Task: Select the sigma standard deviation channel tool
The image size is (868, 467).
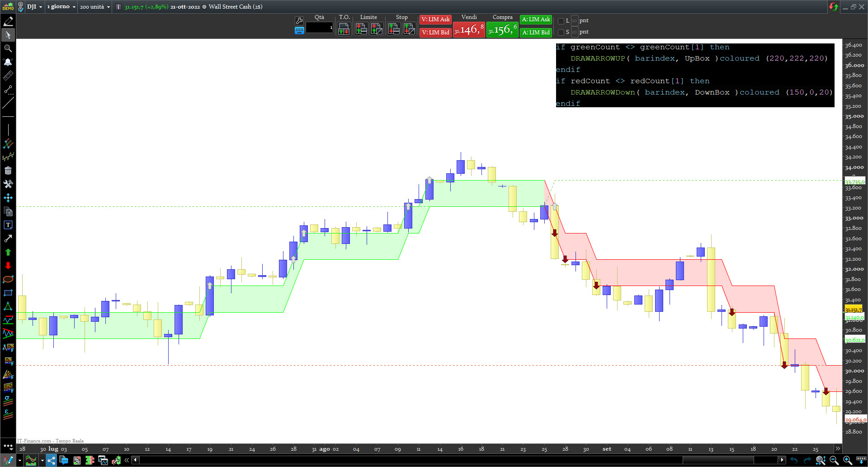Action: 8,401
